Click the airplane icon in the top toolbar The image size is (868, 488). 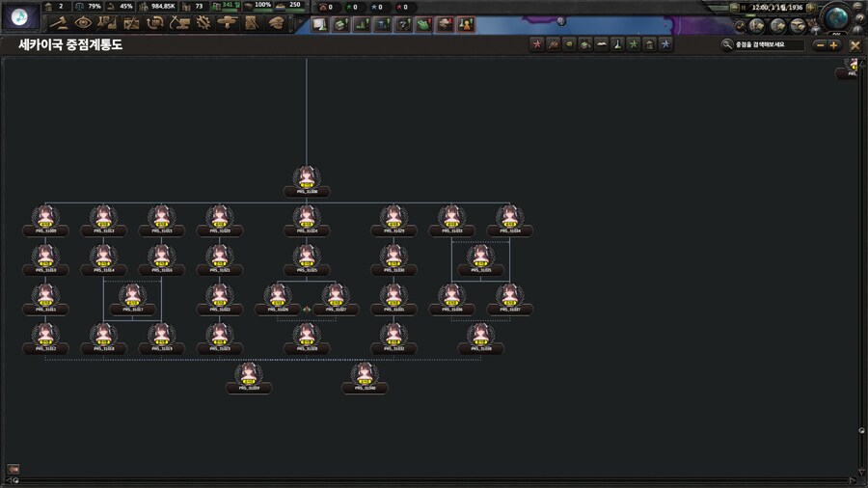(x=228, y=22)
